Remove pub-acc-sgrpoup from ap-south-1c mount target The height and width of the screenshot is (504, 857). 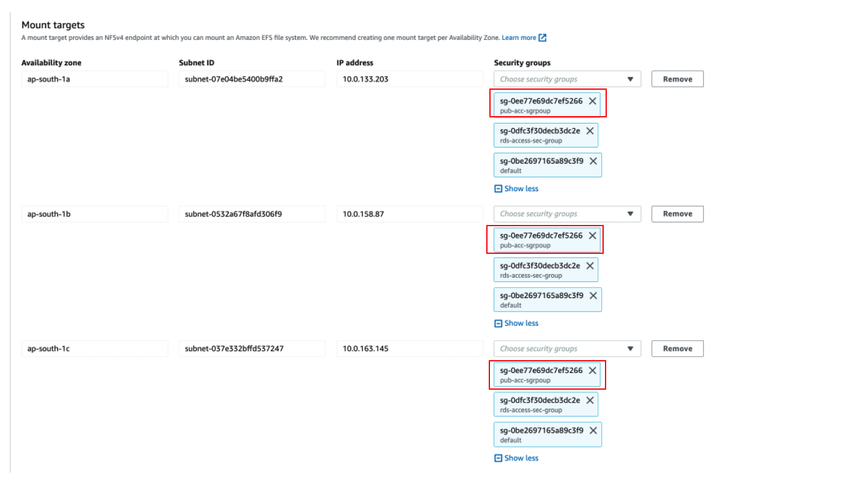coord(593,370)
